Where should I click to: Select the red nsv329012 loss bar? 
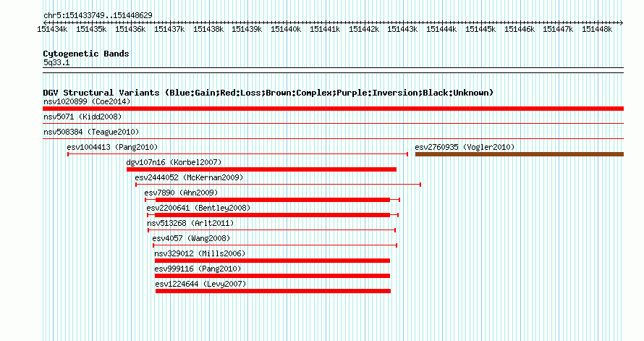tap(272, 261)
